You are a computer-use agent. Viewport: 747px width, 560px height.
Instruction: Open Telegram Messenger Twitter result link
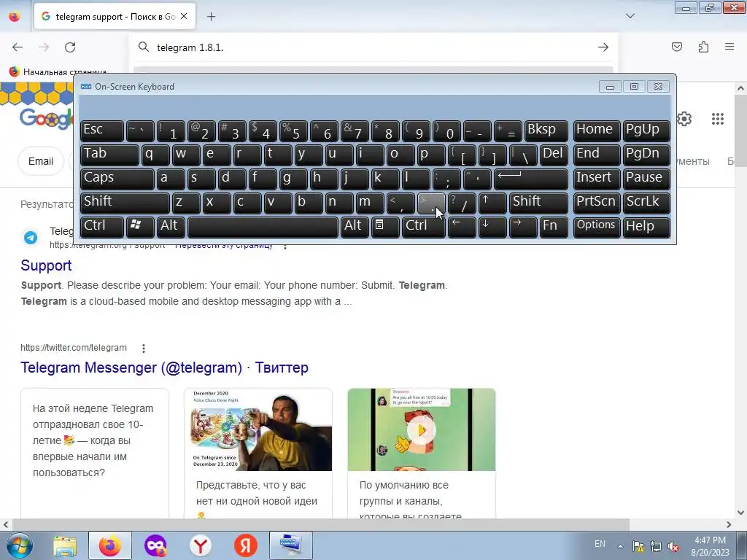pyautogui.click(x=164, y=367)
